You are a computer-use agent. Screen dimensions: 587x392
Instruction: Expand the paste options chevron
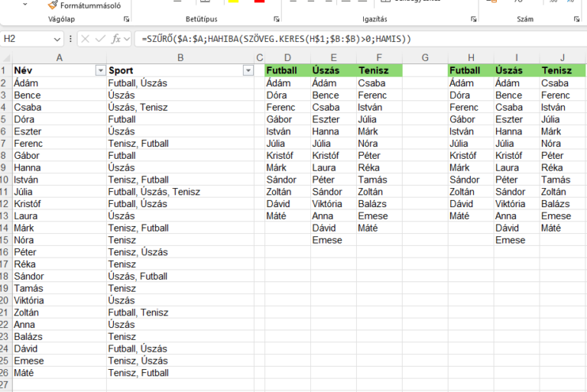pyautogui.click(x=25, y=5)
